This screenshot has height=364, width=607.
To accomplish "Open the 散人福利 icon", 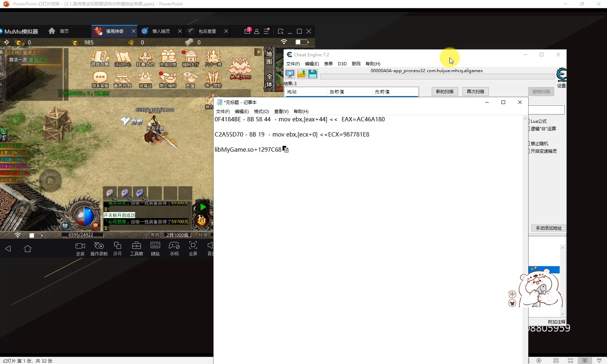I will click(168, 80).
